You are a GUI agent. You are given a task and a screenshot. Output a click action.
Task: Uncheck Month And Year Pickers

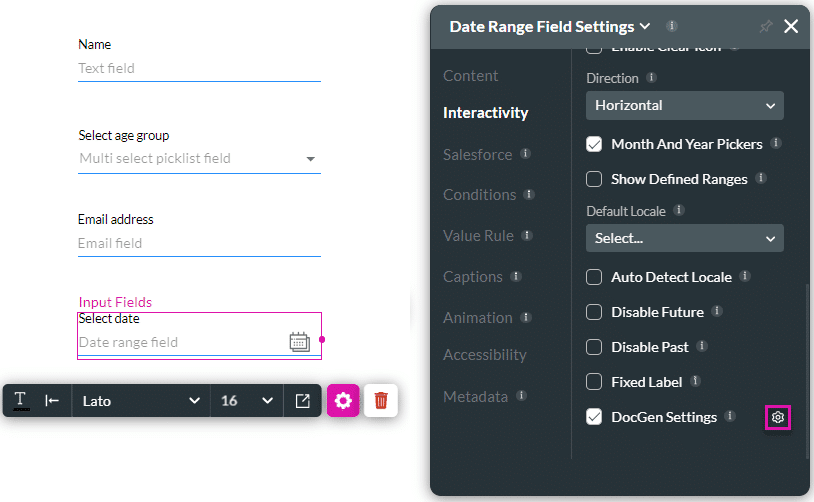tap(594, 144)
